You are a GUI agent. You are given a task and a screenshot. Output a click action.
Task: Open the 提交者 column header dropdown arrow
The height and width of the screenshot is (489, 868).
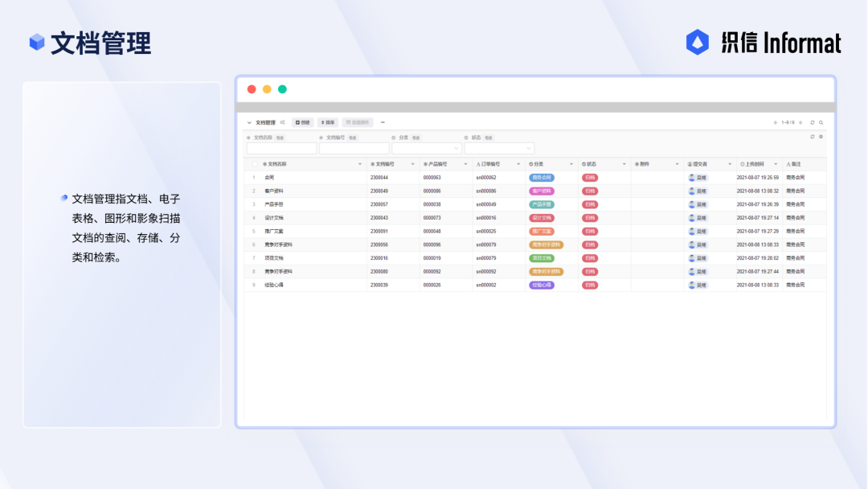point(730,164)
